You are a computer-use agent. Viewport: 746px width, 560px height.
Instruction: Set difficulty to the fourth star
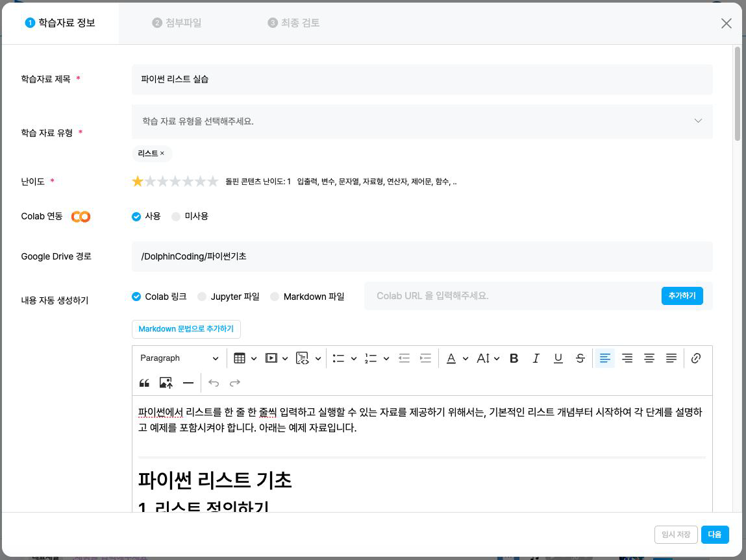(175, 182)
